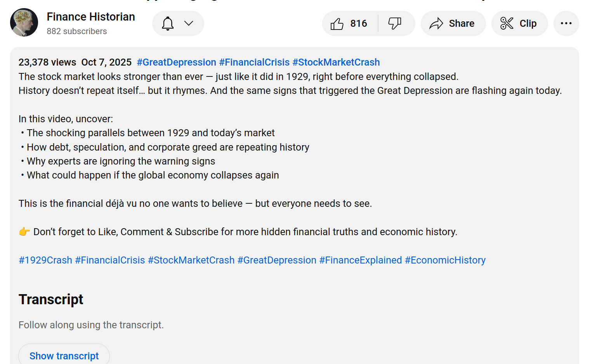Click the Share label text
This screenshot has height=364, width=590.
tap(462, 24)
